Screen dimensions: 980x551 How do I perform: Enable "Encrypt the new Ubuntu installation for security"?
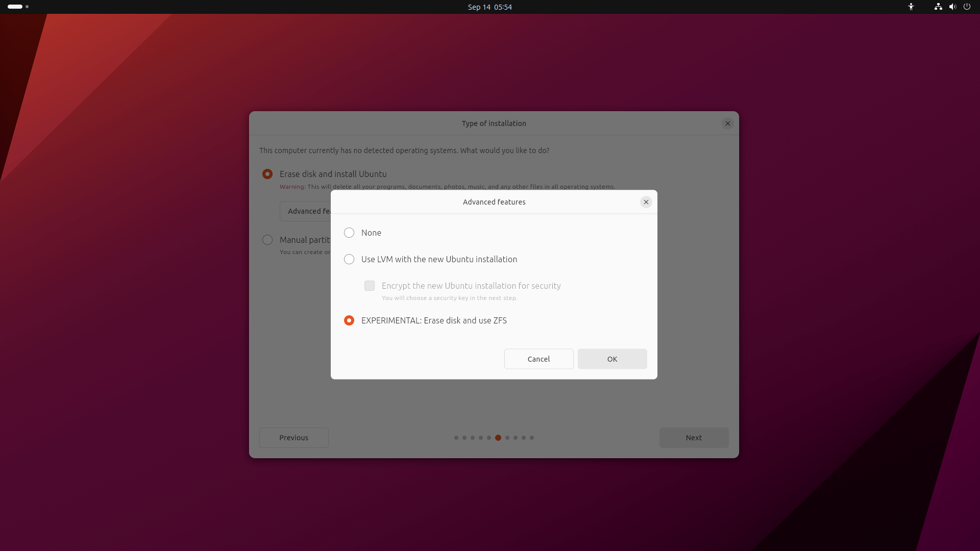(369, 286)
